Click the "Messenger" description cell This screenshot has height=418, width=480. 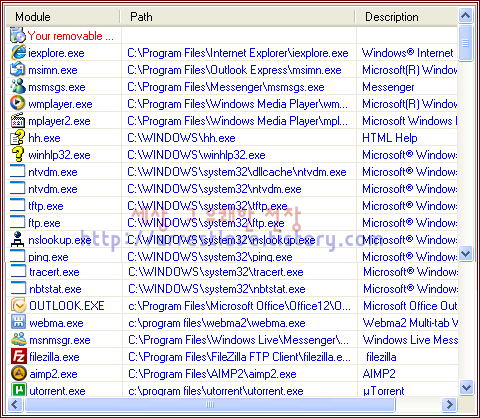(388, 87)
